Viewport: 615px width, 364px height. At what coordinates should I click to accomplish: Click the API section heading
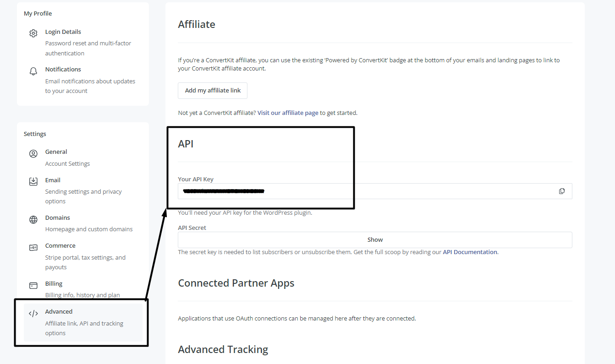click(x=186, y=144)
